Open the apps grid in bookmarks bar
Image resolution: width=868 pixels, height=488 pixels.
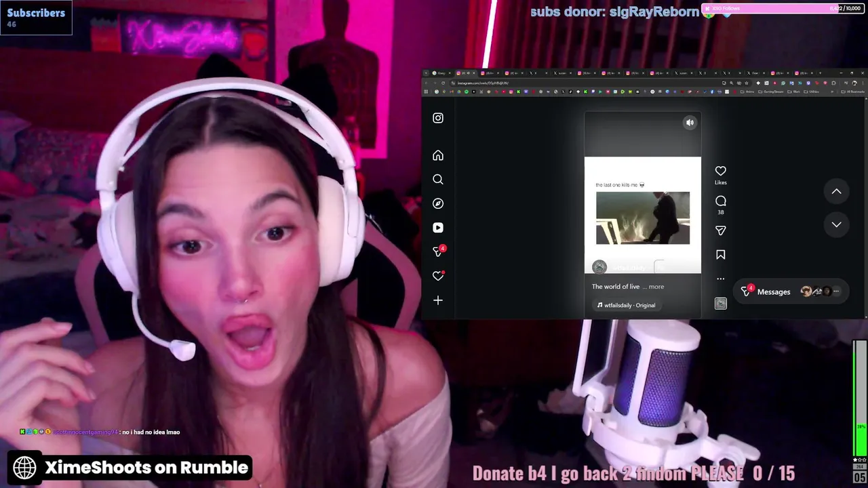426,91
